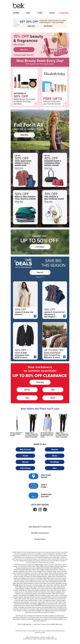Click the belk logo at top

[x=18, y=5]
